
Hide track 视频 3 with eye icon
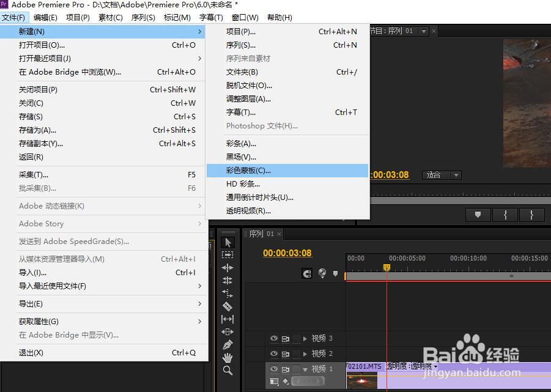(274, 338)
